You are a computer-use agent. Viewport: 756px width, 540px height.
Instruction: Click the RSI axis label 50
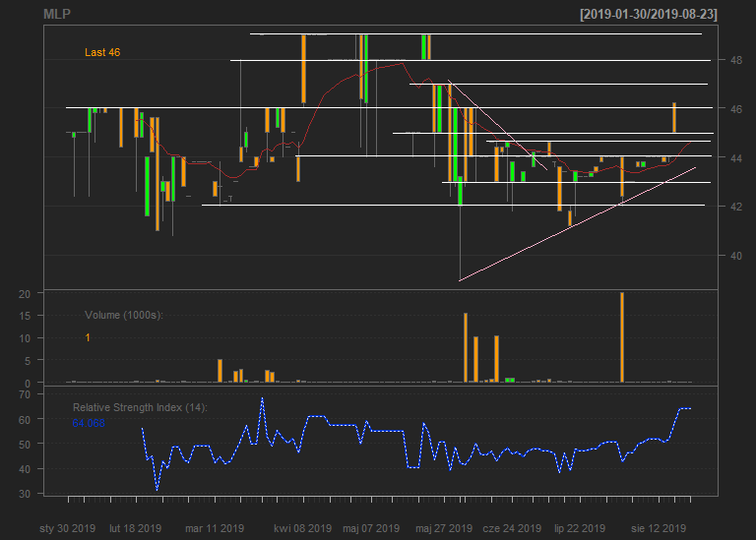click(x=25, y=445)
